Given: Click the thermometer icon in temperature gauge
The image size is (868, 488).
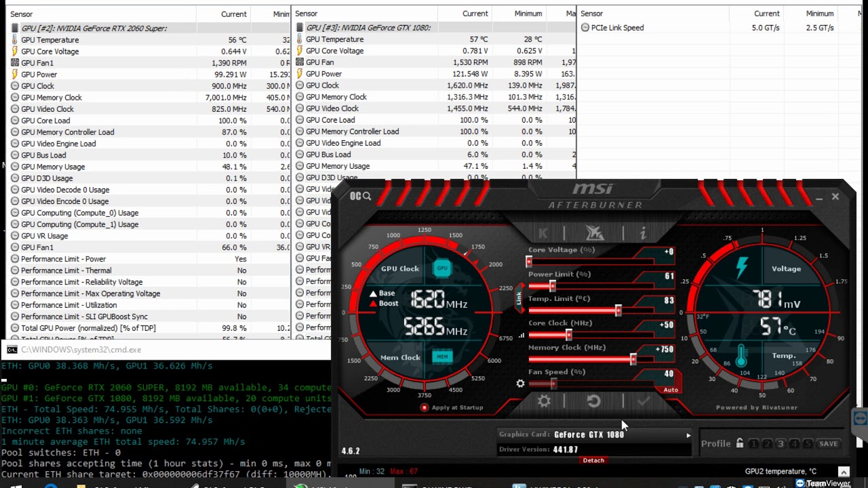Looking at the screenshot, I should [741, 355].
